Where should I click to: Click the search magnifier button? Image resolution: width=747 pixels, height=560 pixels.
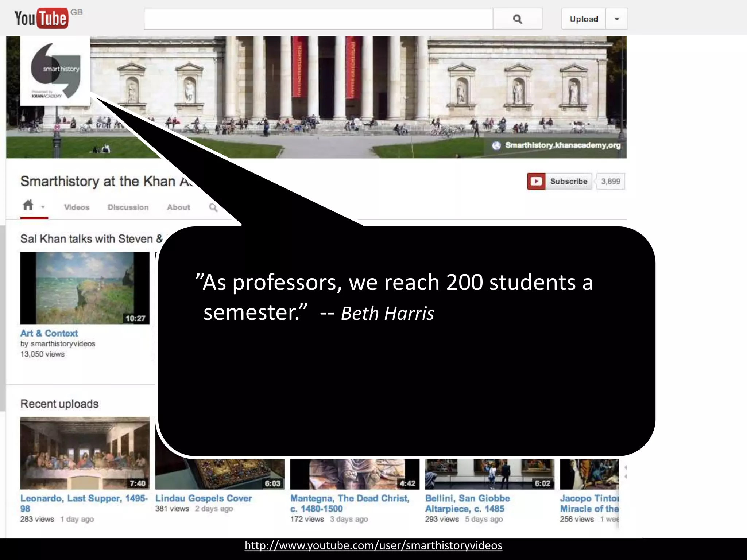point(517,19)
